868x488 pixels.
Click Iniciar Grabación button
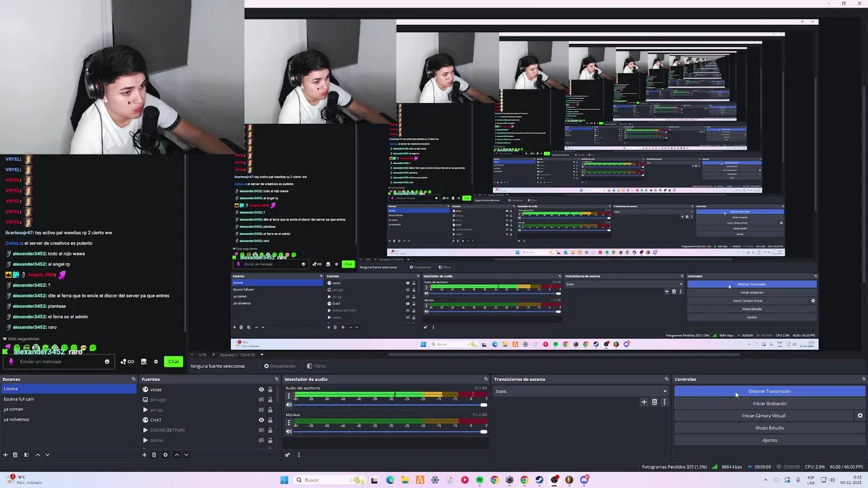pos(770,403)
